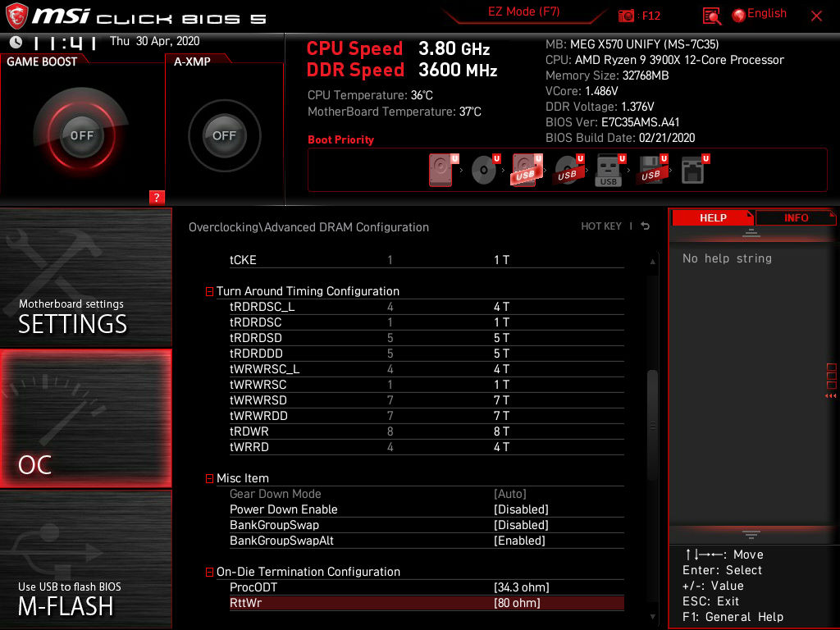Click the scroll down arrow of settings list
Screen dimensions: 840x630
pyautogui.click(x=652, y=617)
